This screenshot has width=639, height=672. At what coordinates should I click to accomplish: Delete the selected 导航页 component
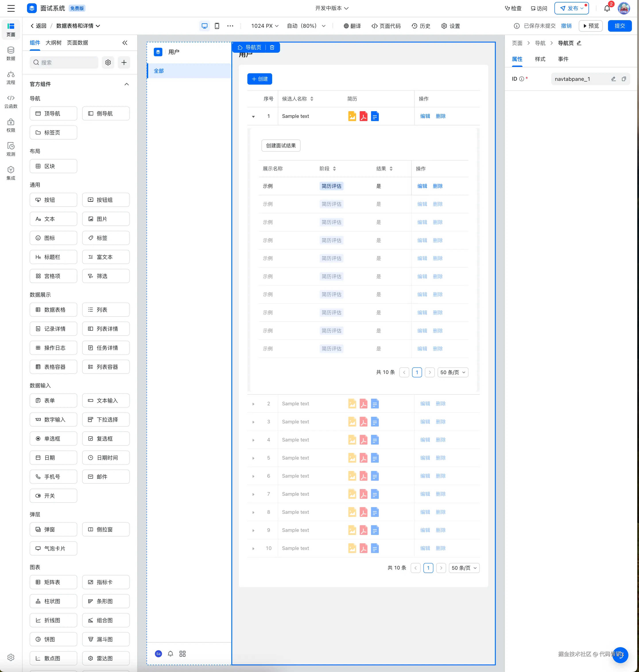272,47
